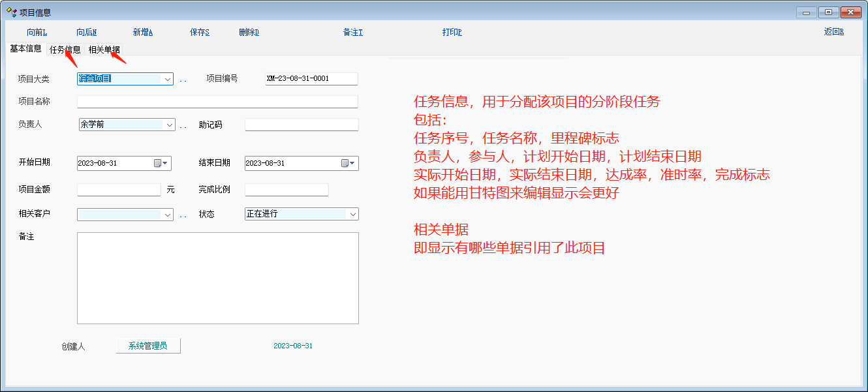The image size is (868, 392).
Task: Click 新增 to add a project
Action: click(142, 32)
